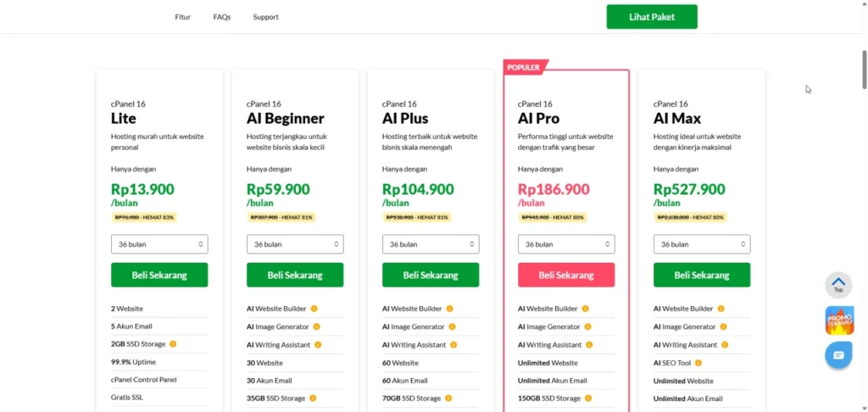Open the blue live chat bubble icon
868x412 pixels.
coord(838,355)
